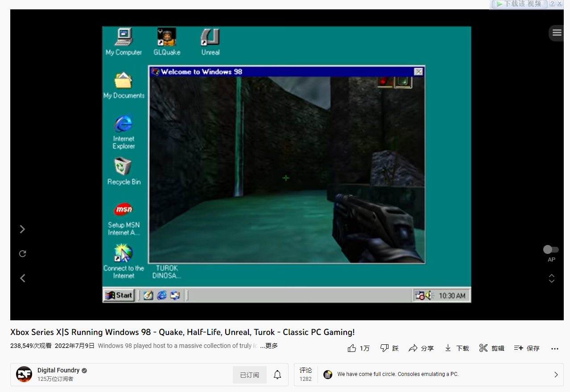This screenshot has width=570, height=392.
Task: Open the Windows 98 Start menu
Action: (118, 295)
